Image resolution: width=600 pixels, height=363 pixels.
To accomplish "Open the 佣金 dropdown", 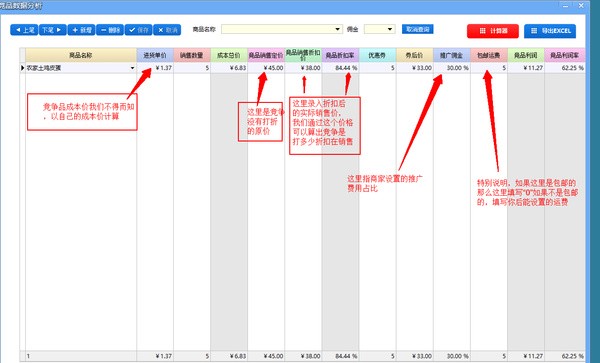I will click(390, 29).
